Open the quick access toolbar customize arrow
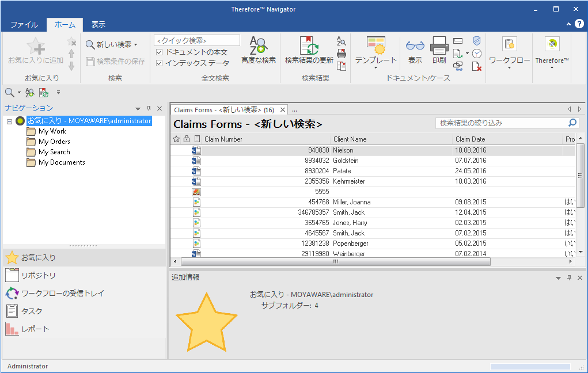This screenshot has height=373, width=588. pyautogui.click(x=58, y=92)
